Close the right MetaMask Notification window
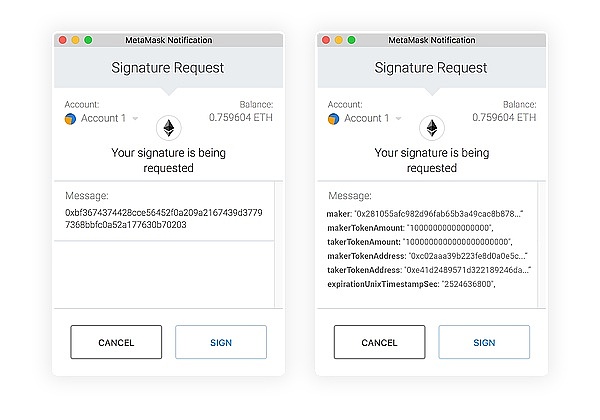The width and height of the screenshot is (600, 420). (x=325, y=40)
